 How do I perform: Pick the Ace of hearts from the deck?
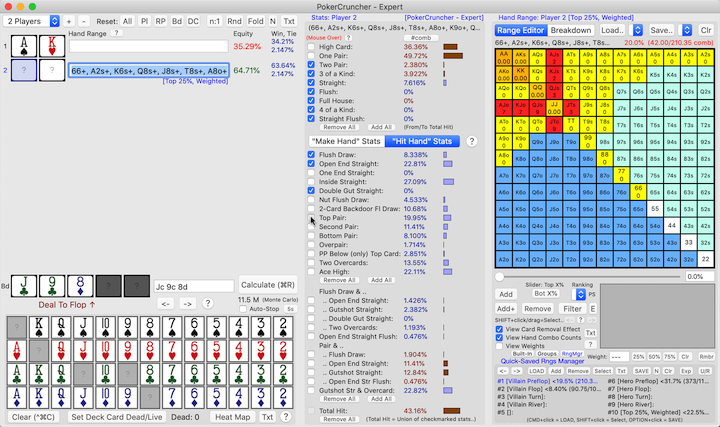point(17,351)
